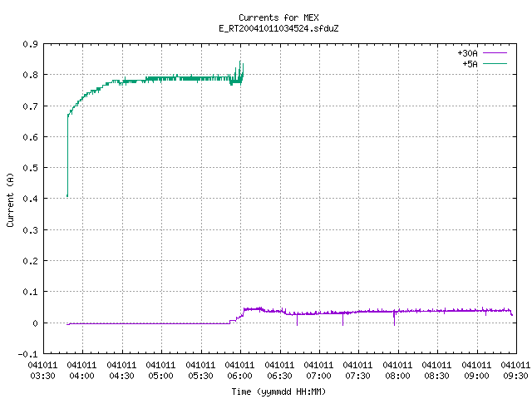The width and height of the screenshot is (532, 399).
Task: Click the purple curve's end near 09:30
Action: click(512, 314)
